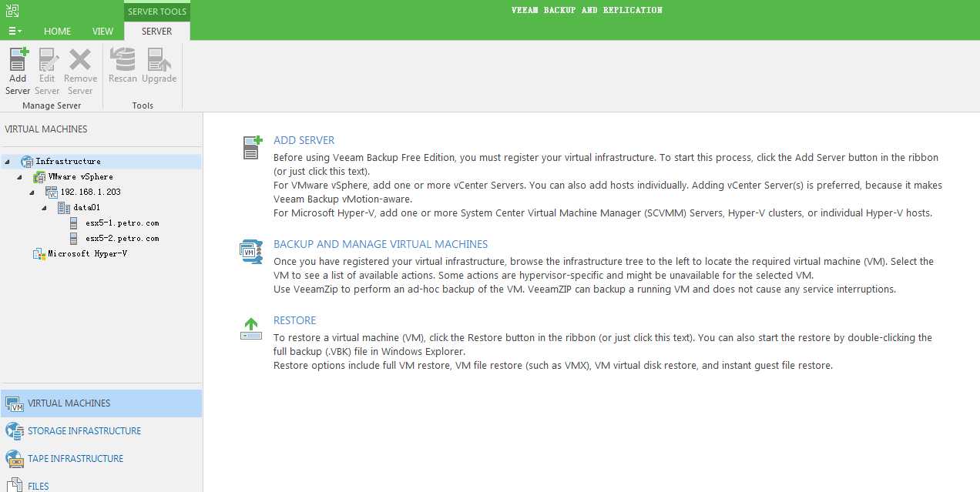Screen dimensions: 980x492
Task: Click the SERVER TOOLS contextual tab header
Action: [x=157, y=11]
